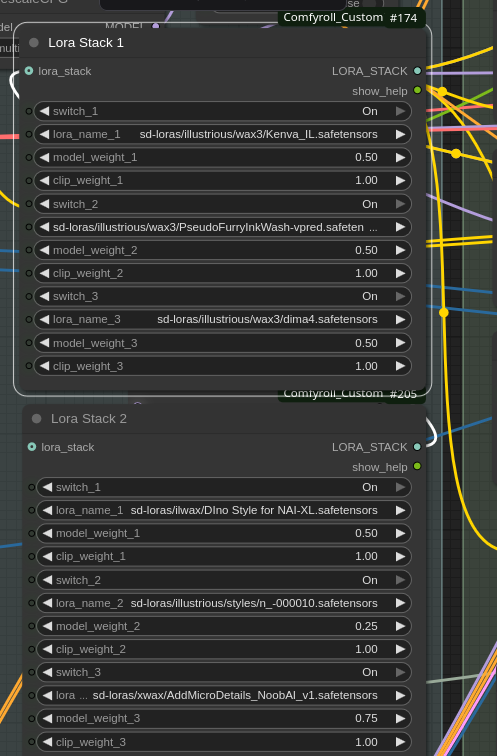Screen dimensions: 497x756
Task: Open lora_name_1 Kenva_IL dropdown in Stack 1
Action: coord(223,135)
